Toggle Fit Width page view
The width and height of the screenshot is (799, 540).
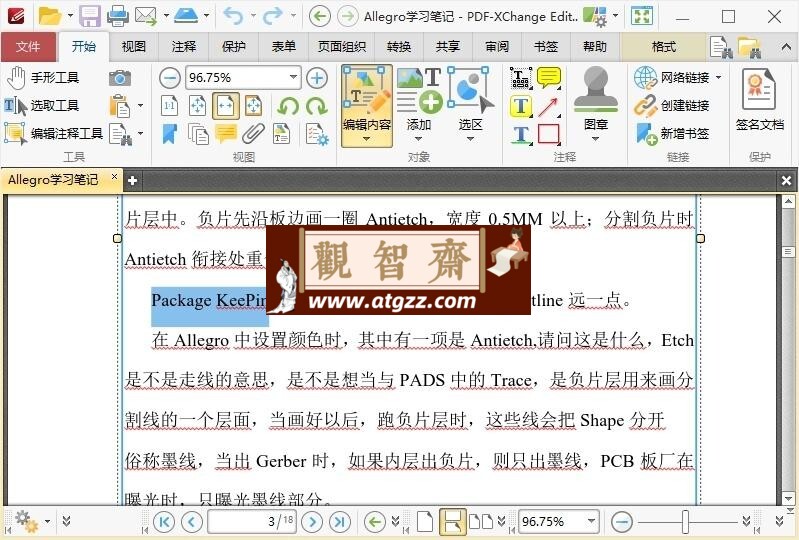(226, 106)
